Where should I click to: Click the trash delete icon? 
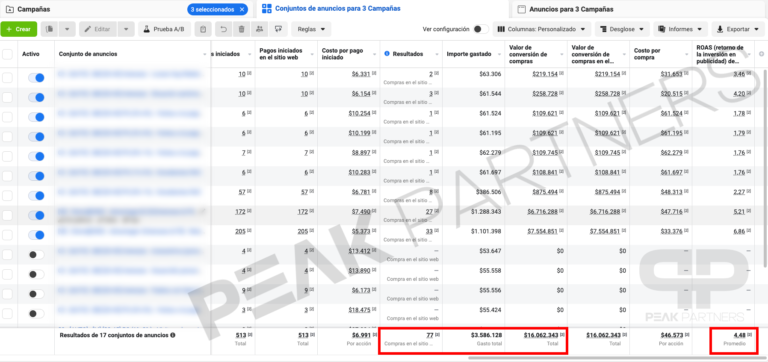click(241, 29)
